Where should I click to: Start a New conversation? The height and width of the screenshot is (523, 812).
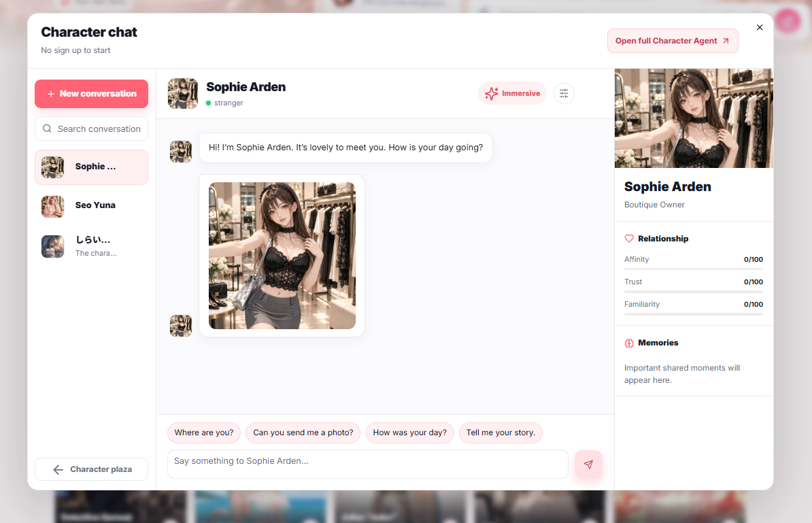tap(91, 94)
